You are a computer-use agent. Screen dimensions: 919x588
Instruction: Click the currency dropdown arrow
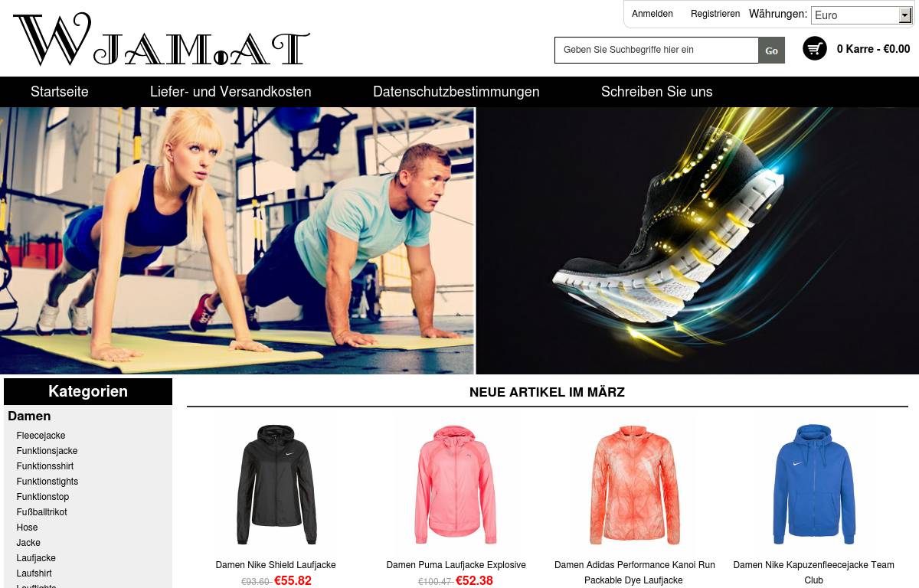904,15
